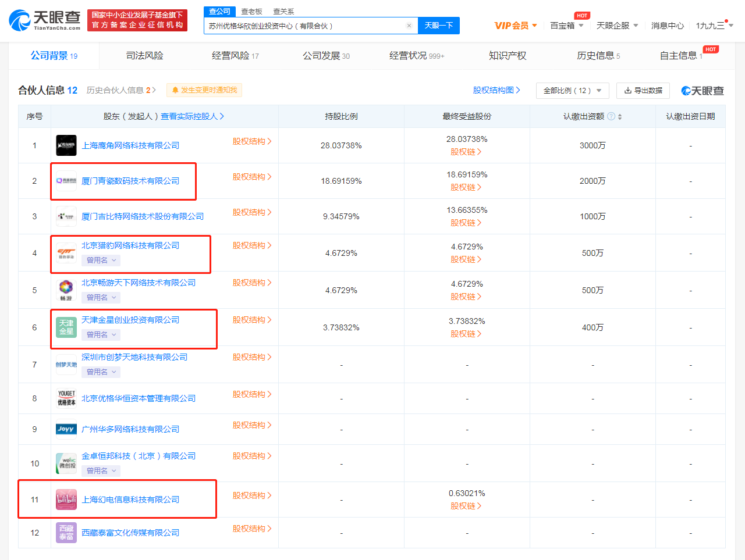Open the 经营风险 tab
Screen dimensions: 745x560
coord(235,56)
